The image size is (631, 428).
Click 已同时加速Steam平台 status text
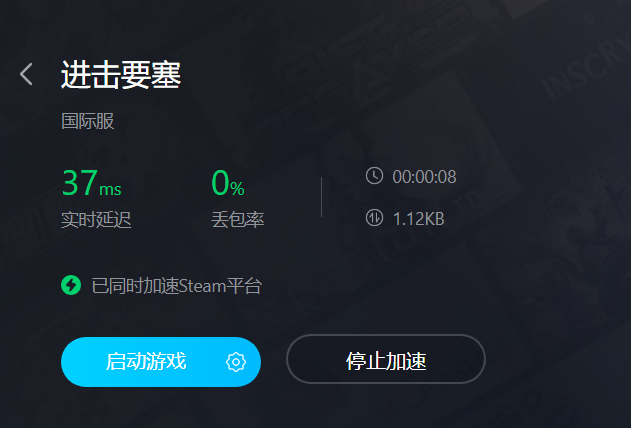pyautogui.click(x=177, y=286)
